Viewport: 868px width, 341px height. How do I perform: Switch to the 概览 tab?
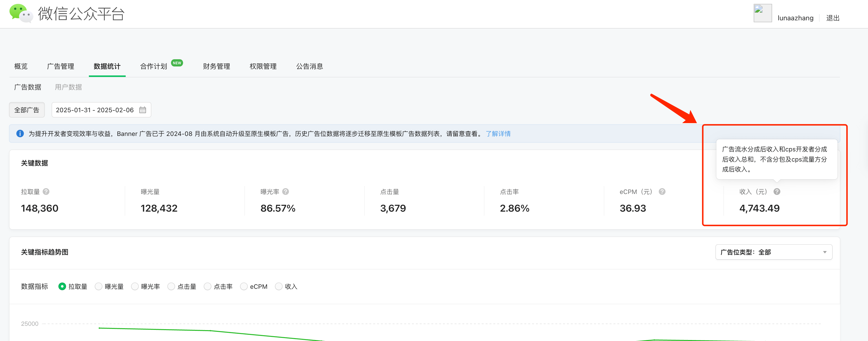(21, 66)
